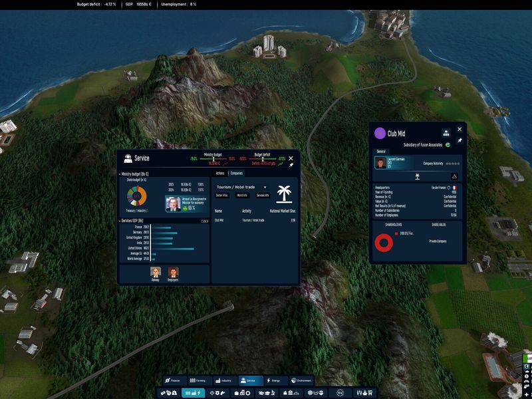Click the World info button
532x399 pixels.
click(242, 196)
